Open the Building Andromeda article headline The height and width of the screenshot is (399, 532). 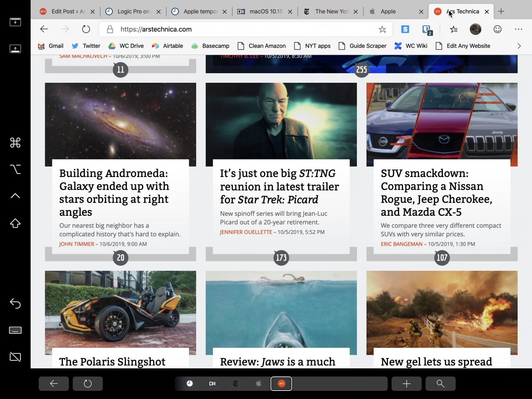tap(114, 192)
